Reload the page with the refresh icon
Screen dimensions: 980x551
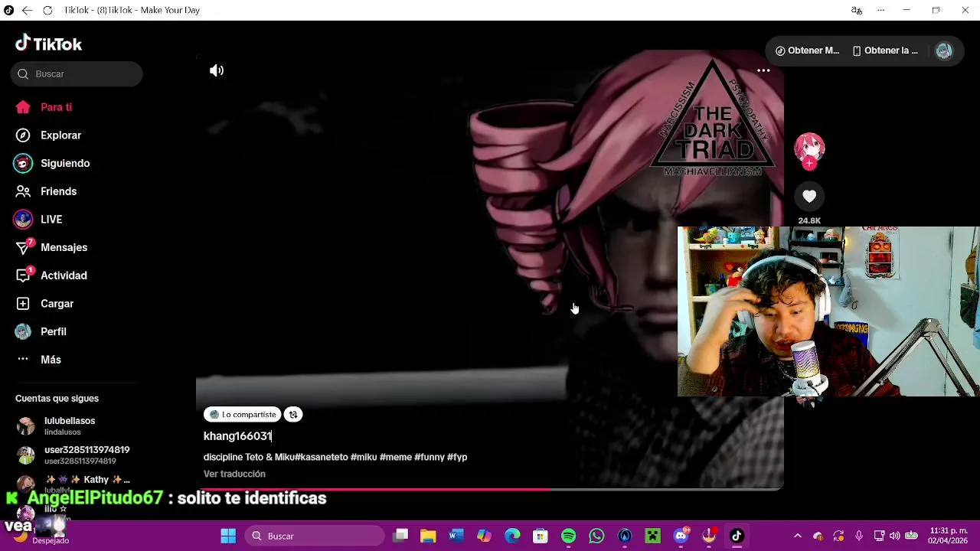coord(47,10)
